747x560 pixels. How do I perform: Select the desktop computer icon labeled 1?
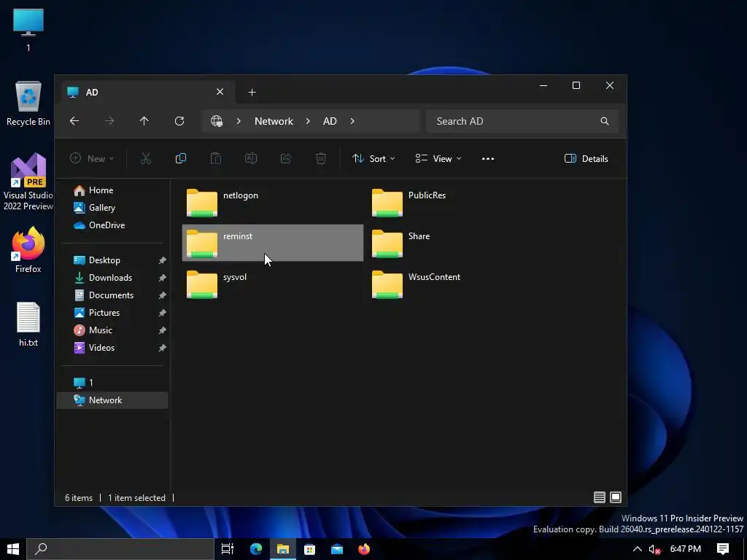[x=28, y=29]
